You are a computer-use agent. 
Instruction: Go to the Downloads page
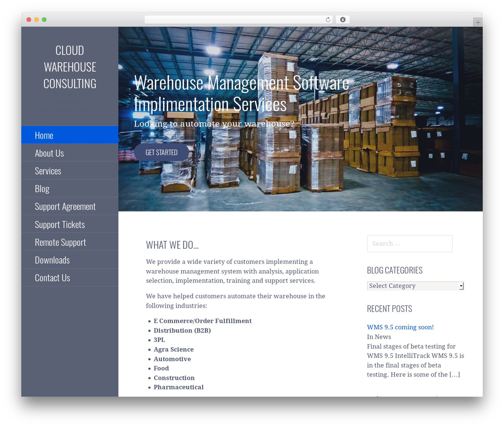click(70, 260)
